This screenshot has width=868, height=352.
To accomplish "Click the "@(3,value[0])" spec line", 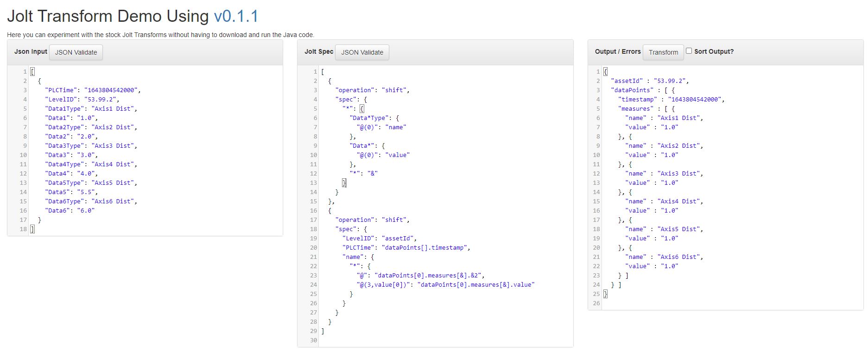I will tap(445, 285).
